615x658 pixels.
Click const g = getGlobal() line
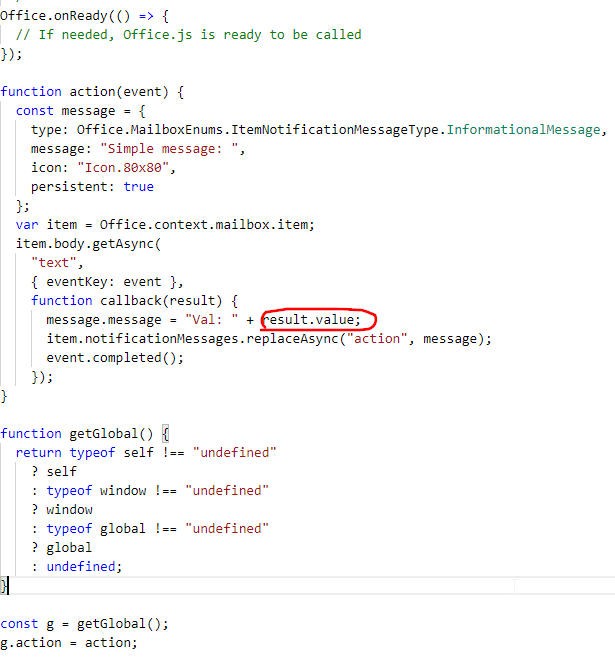coord(84,624)
